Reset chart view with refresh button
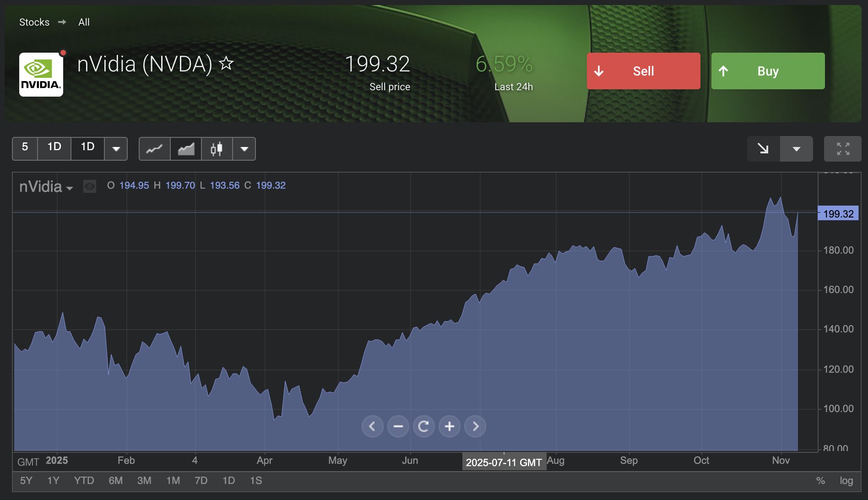This screenshot has height=500, width=868. tap(423, 426)
